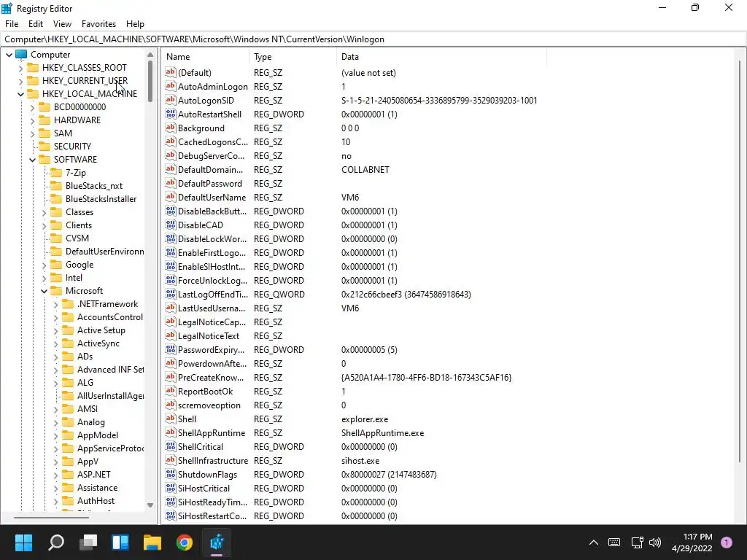This screenshot has height=560, width=747.
Task: Collapse the SOFTWARE key
Action: pos(32,160)
